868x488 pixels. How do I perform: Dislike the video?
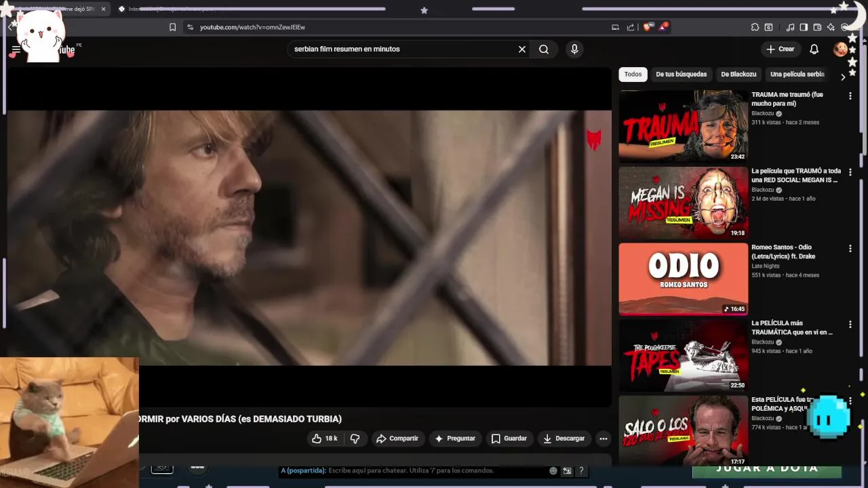tap(355, 439)
